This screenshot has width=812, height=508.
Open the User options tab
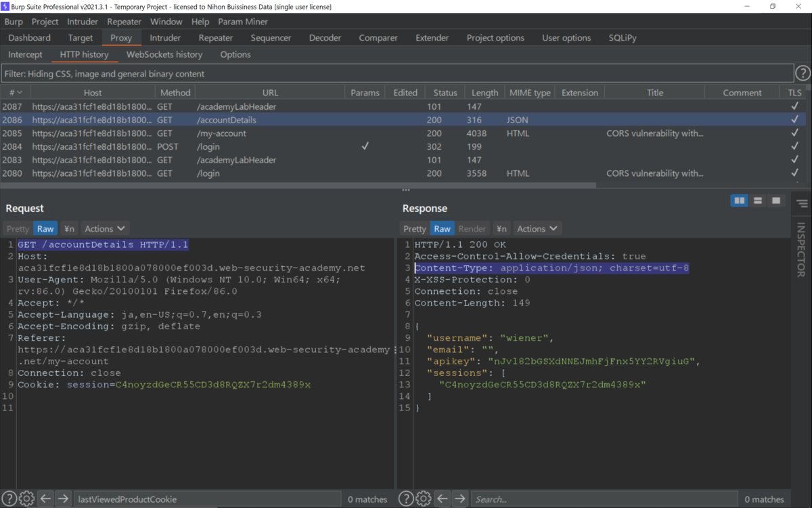coord(566,38)
